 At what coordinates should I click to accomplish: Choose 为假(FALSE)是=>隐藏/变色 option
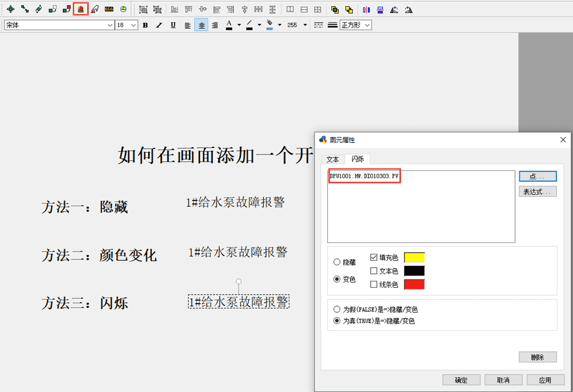pyautogui.click(x=336, y=309)
